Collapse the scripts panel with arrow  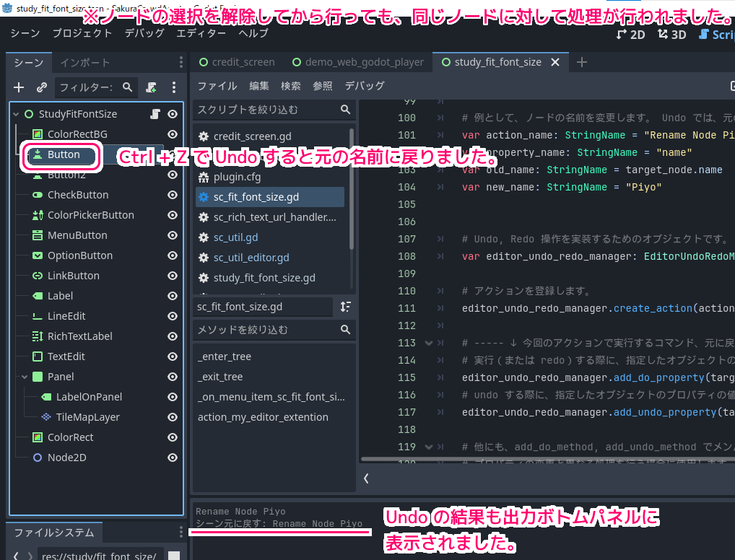[x=366, y=478]
